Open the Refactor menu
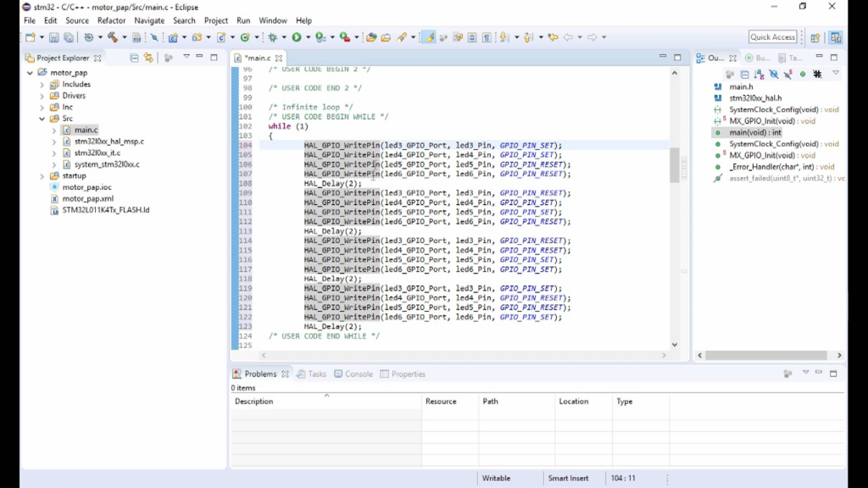This screenshot has width=868, height=488. tap(111, 20)
